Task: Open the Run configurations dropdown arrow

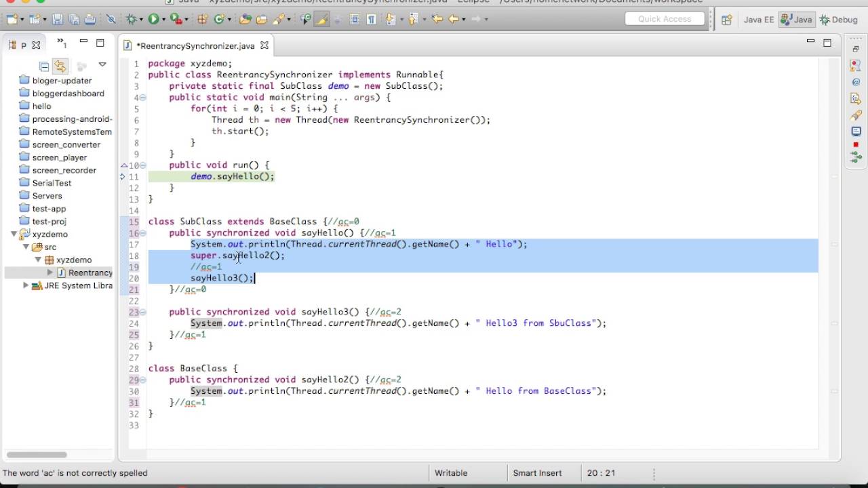Action: (163, 20)
